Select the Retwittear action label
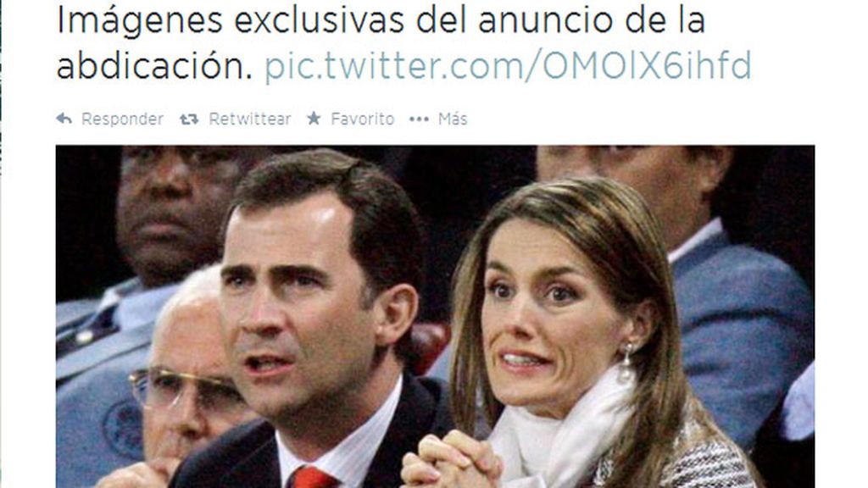 pyautogui.click(x=250, y=119)
